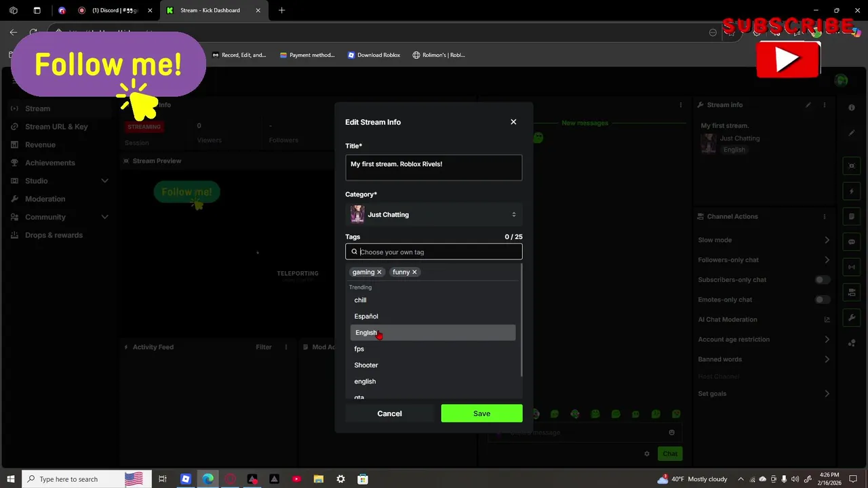
Task: Open the emoji picker in chat box
Action: [671, 432]
